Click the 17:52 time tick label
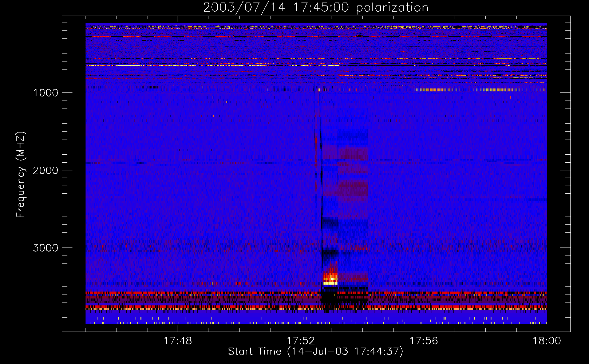589x364 pixels. 301,341
